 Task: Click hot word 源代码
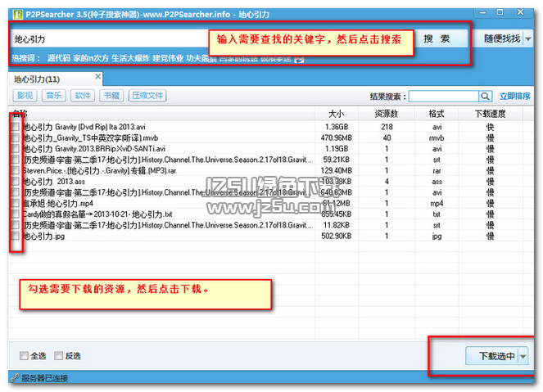coord(58,58)
